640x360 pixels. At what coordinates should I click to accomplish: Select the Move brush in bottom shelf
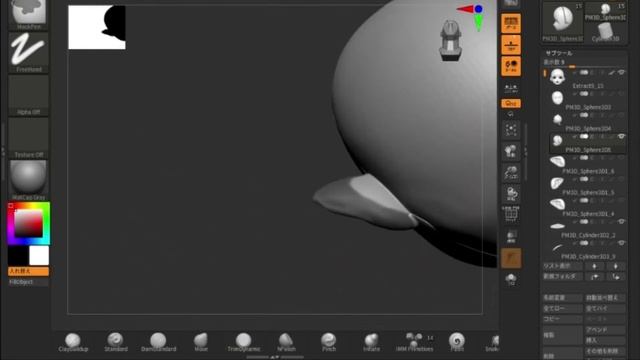tap(201, 342)
